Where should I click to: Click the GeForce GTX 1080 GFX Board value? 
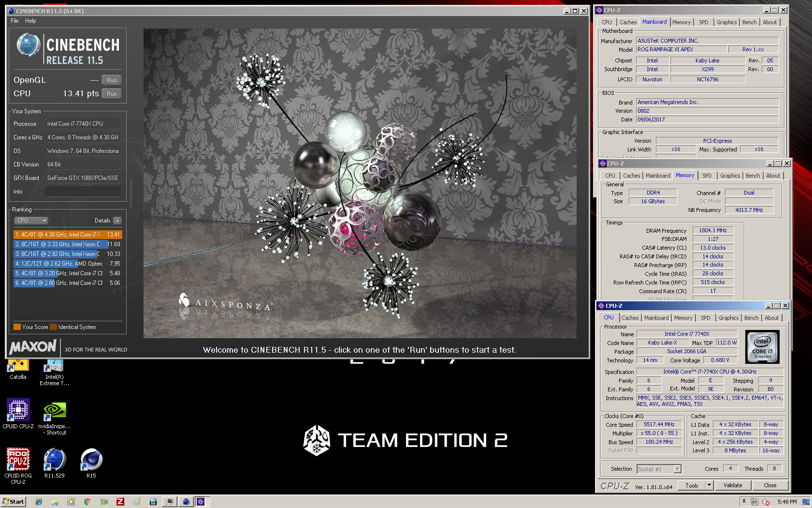click(x=83, y=178)
